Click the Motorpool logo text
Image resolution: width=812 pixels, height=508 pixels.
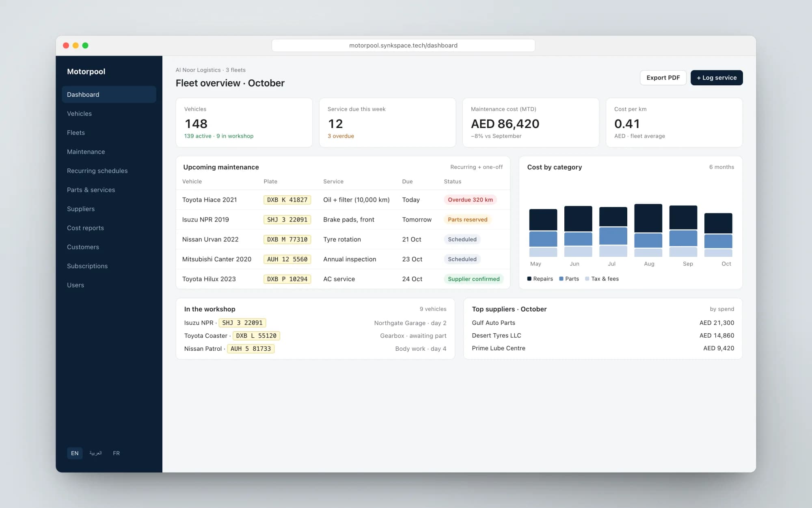86,72
